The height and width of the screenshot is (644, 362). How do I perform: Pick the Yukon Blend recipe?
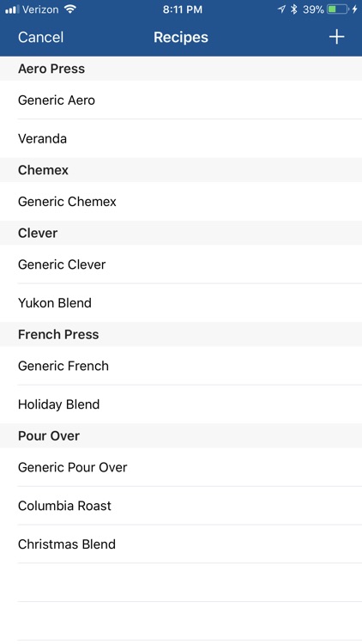coord(181,303)
